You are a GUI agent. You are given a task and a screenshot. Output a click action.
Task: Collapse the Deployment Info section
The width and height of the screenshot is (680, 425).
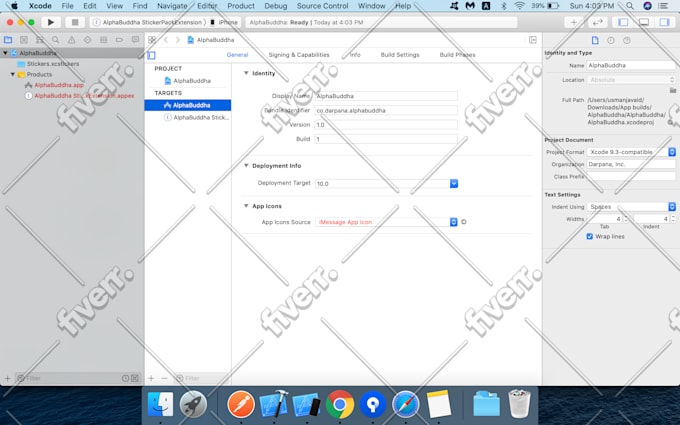(246, 166)
